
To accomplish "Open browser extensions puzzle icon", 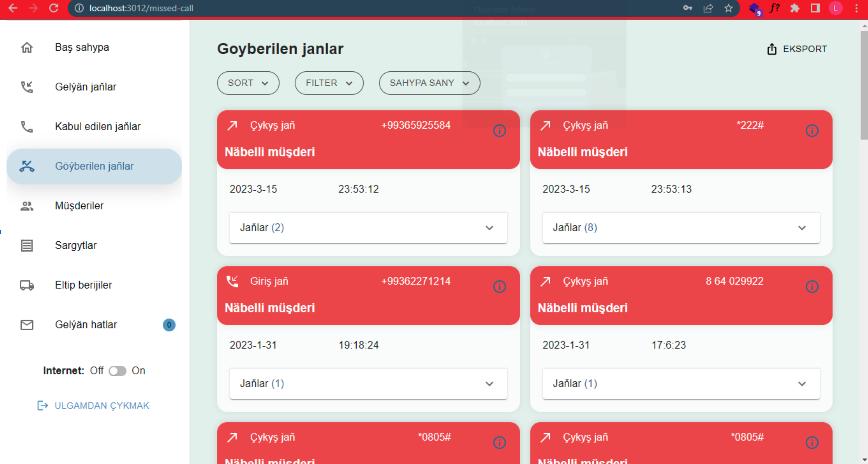I will [795, 8].
